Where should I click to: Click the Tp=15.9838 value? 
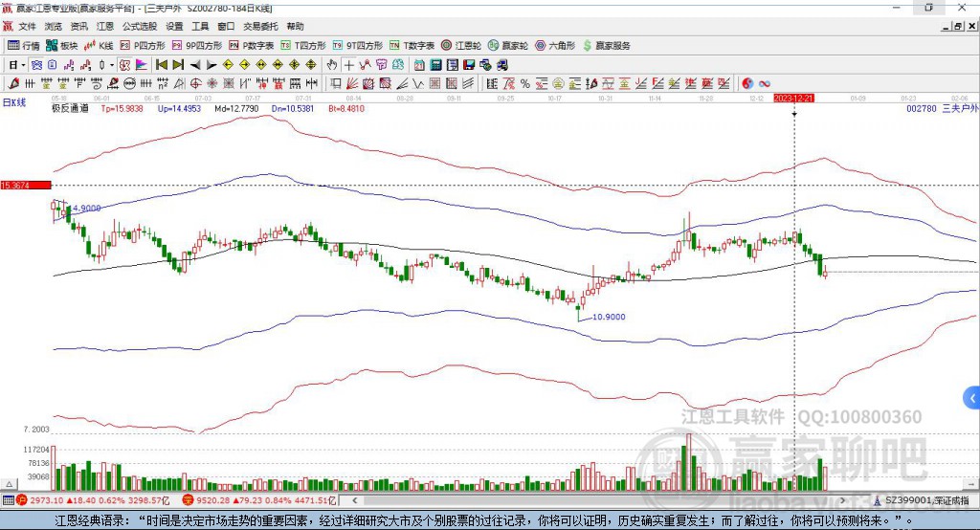click(x=122, y=109)
